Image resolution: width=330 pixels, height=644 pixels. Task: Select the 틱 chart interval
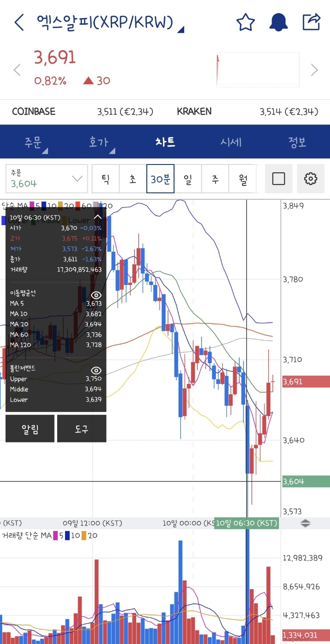(106, 179)
